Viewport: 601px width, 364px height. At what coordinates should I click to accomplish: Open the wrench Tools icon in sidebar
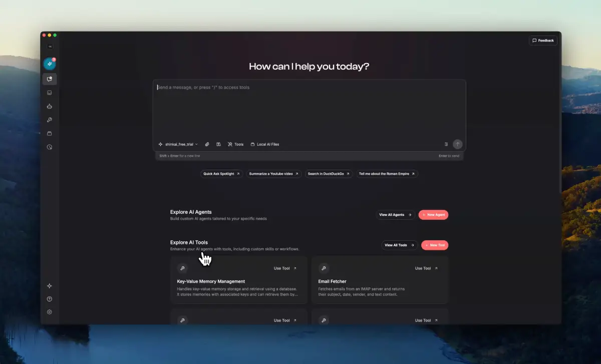(50, 120)
